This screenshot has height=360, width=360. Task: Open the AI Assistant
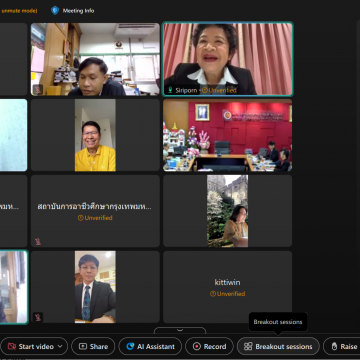tap(150, 346)
